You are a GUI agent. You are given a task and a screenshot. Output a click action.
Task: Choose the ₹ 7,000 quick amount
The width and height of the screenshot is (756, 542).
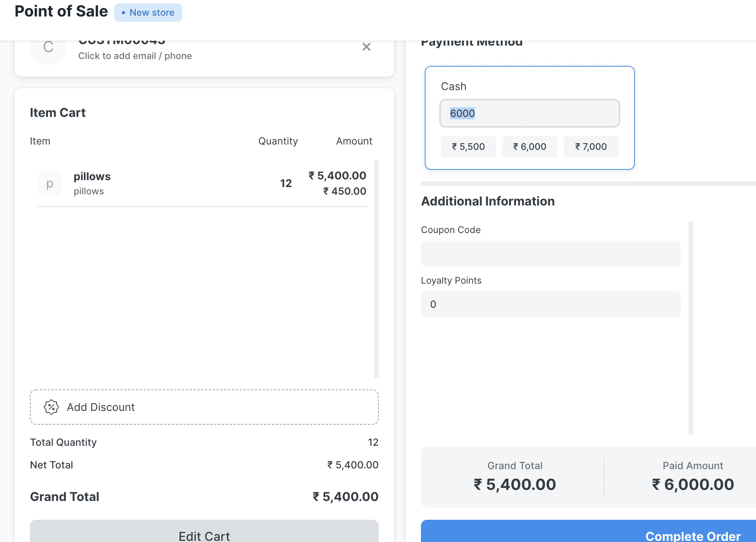[x=591, y=146]
